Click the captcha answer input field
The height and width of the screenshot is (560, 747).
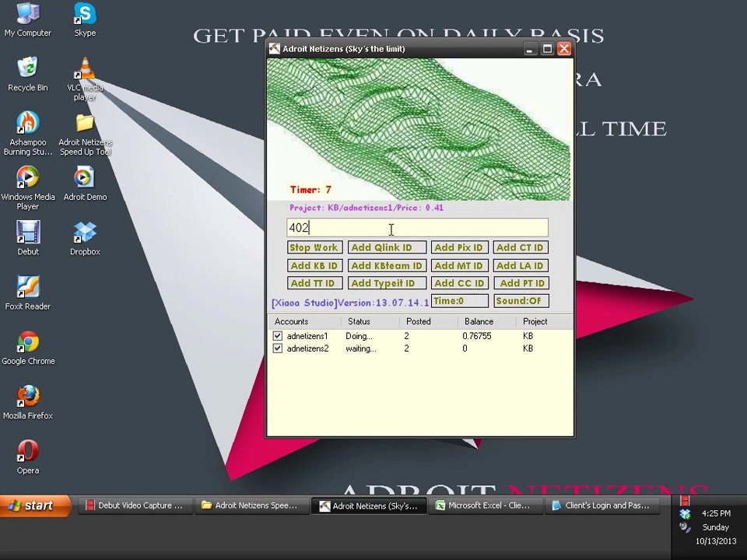[x=417, y=228]
